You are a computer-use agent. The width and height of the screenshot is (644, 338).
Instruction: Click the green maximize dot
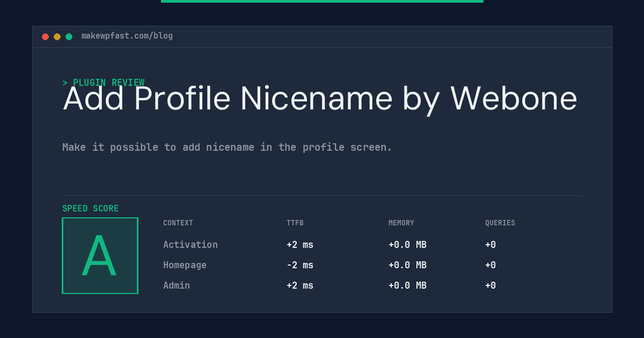click(x=69, y=36)
